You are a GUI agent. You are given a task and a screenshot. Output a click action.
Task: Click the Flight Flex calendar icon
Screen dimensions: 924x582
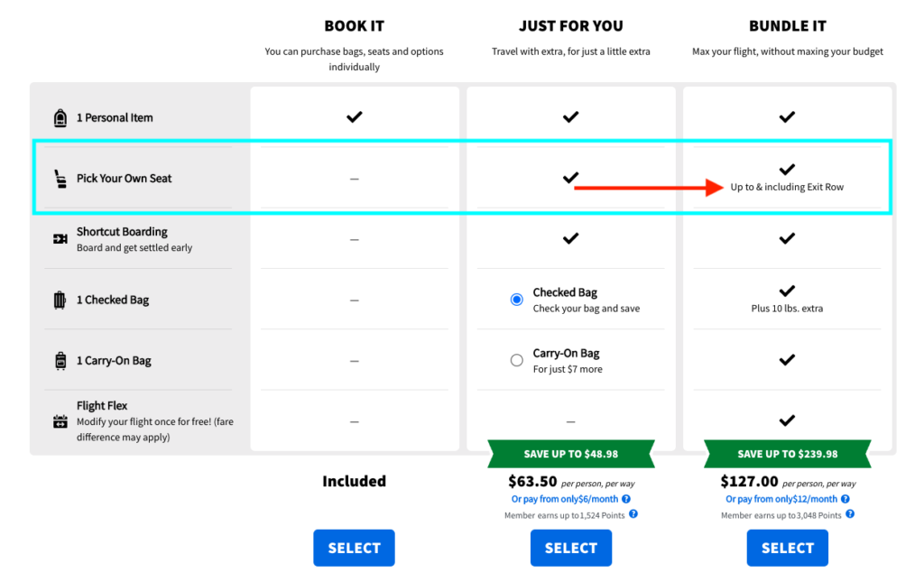click(x=60, y=421)
